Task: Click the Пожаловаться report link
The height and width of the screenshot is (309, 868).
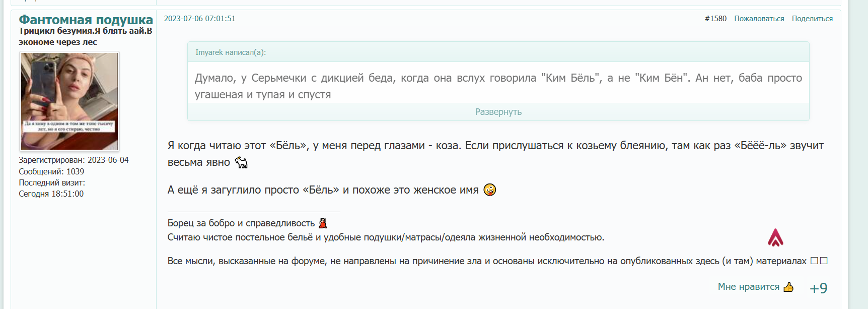Action: coord(759,19)
